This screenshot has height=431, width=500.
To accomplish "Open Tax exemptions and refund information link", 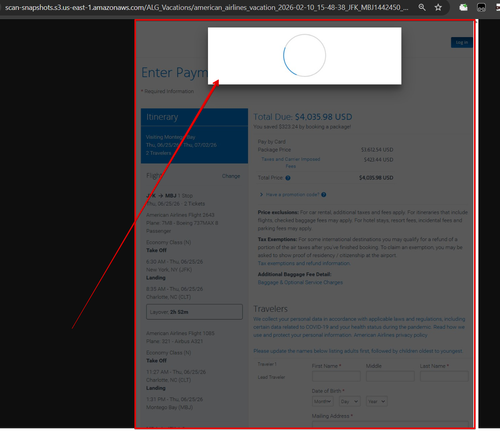I will [x=304, y=263].
